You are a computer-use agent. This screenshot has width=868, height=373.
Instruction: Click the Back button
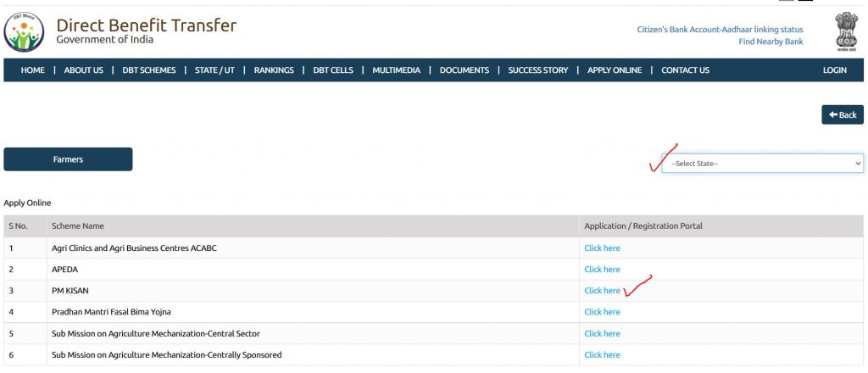tap(843, 114)
